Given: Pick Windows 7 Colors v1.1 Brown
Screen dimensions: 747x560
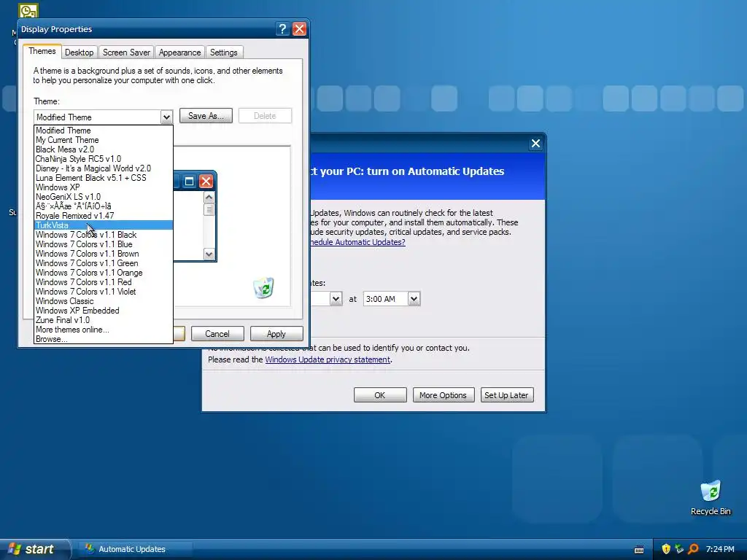Looking at the screenshot, I should (104, 254).
